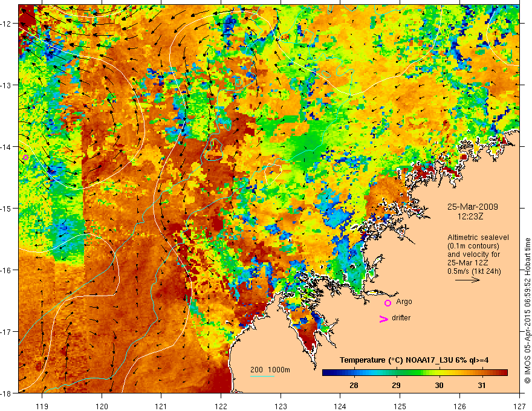Click the 'Temperature (°C) NOAA17_L3U 6% ql>=4' title
Viewport: 532px width, 411px height.
(x=414, y=360)
